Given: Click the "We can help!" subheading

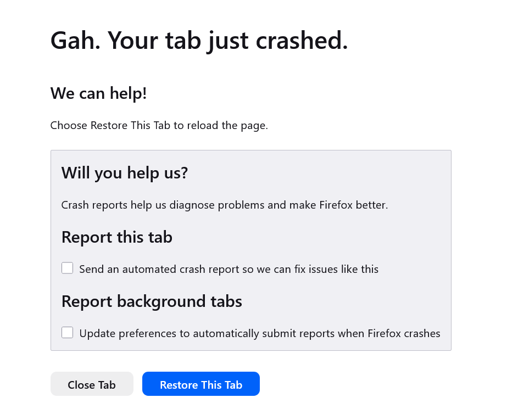Looking at the screenshot, I should pyautogui.click(x=99, y=93).
